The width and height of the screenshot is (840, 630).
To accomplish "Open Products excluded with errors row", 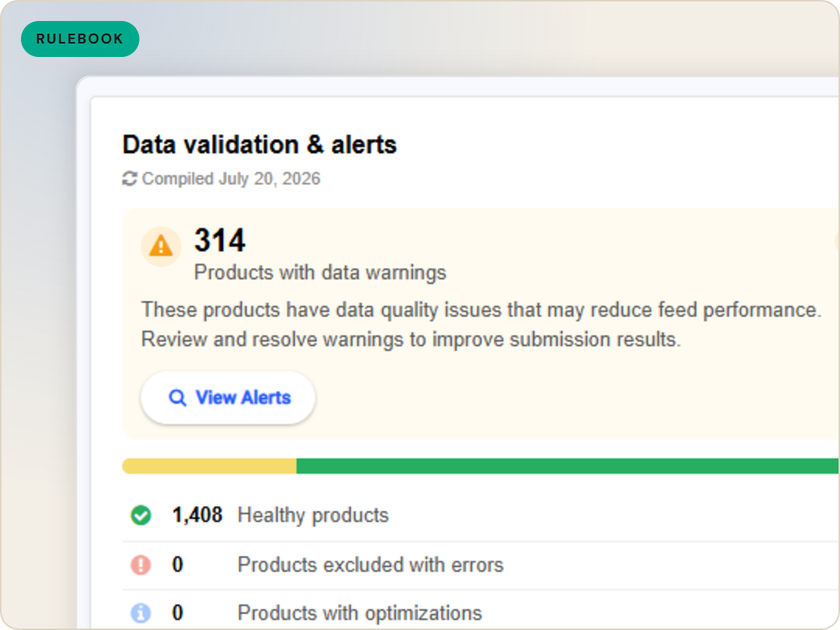I will (481, 565).
